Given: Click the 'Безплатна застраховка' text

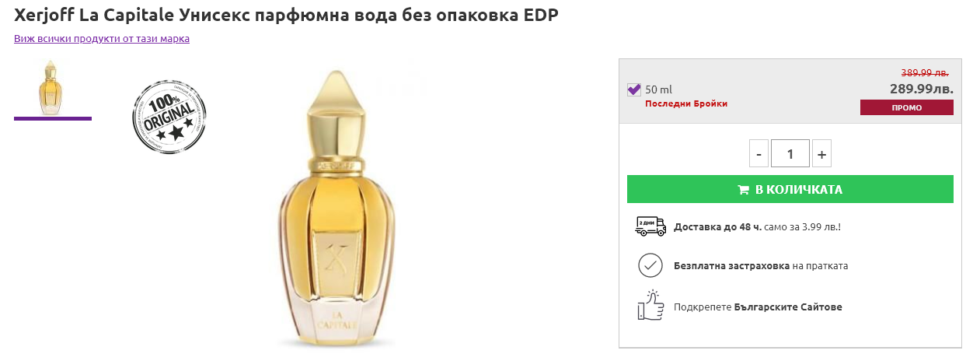Looking at the screenshot, I should [731, 265].
